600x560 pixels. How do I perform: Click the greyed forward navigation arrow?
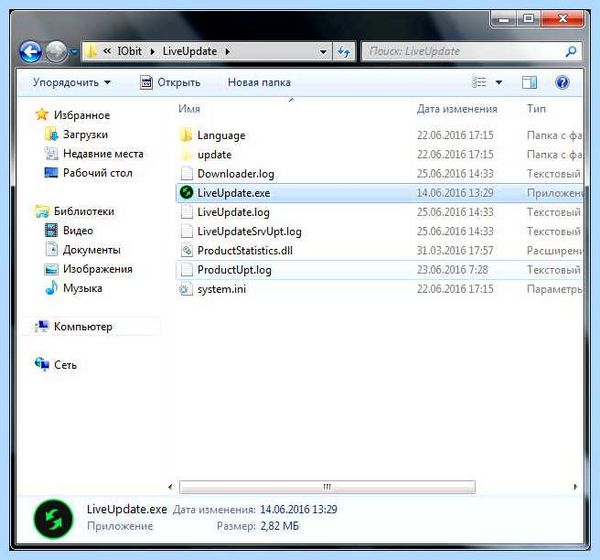pyautogui.click(x=56, y=52)
